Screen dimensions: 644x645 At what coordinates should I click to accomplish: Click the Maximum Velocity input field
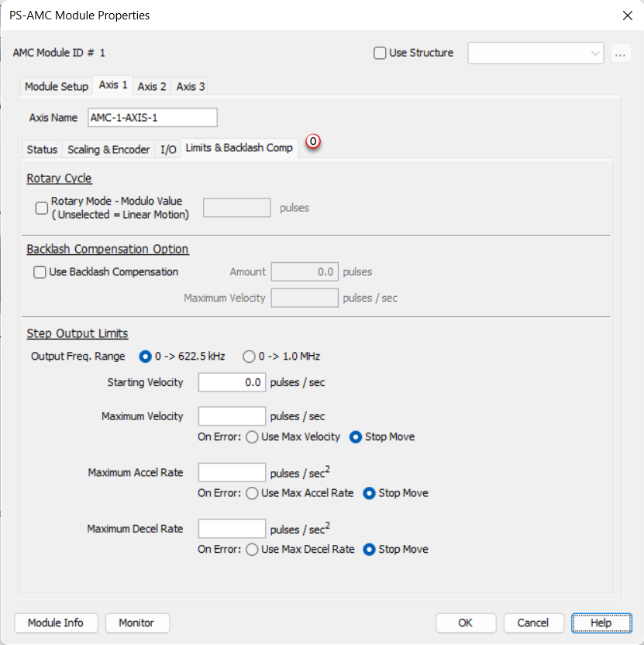[x=232, y=416]
